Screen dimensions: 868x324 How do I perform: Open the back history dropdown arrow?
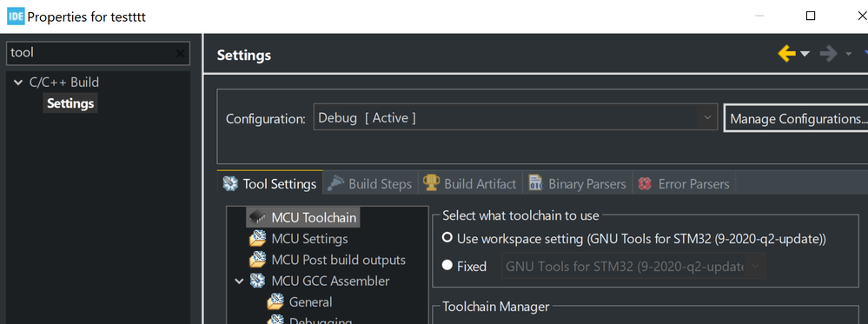click(x=805, y=54)
